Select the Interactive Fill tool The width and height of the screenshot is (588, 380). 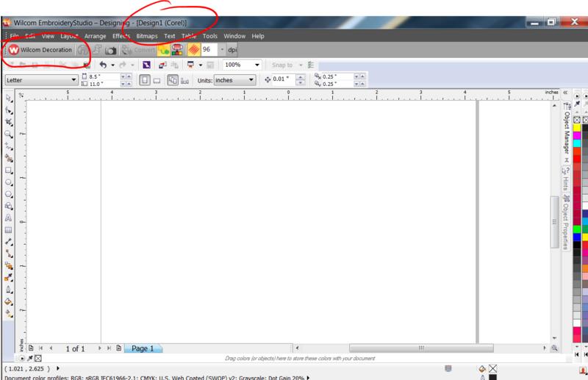(8, 314)
